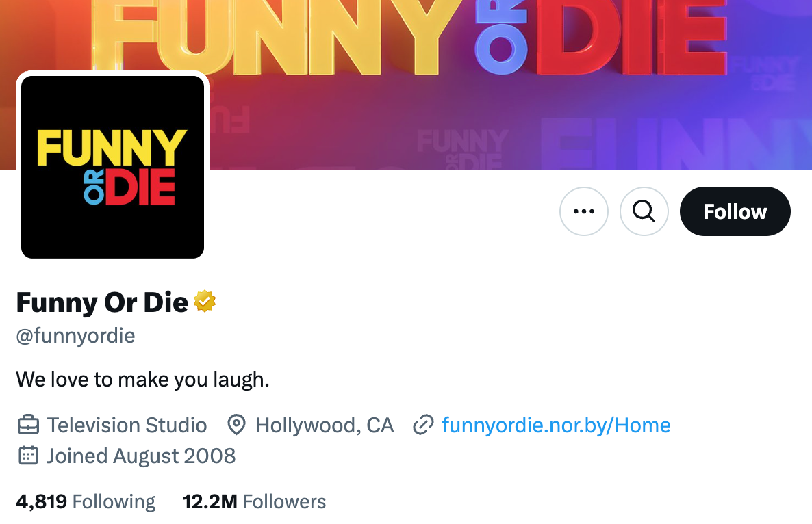Click the gold verified badge

(205, 301)
